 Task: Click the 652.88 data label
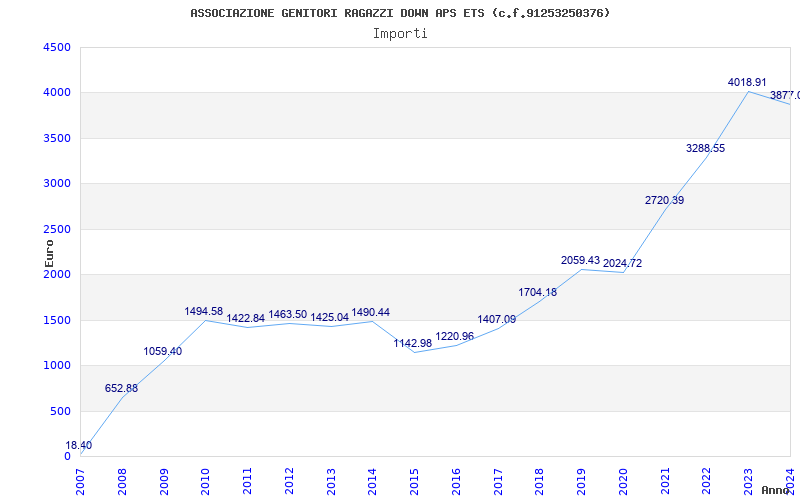pos(121,388)
